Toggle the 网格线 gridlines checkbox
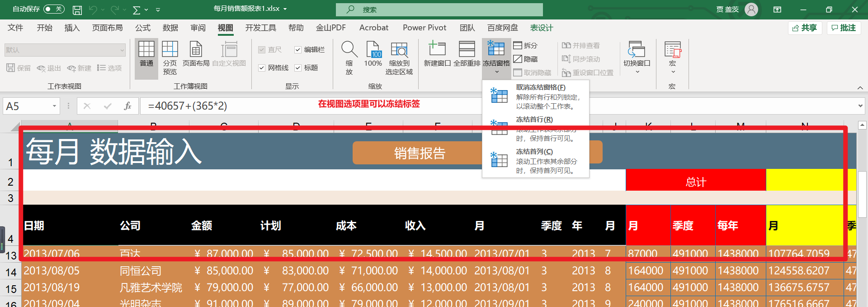The width and height of the screenshot is (868, 307). 262,68
